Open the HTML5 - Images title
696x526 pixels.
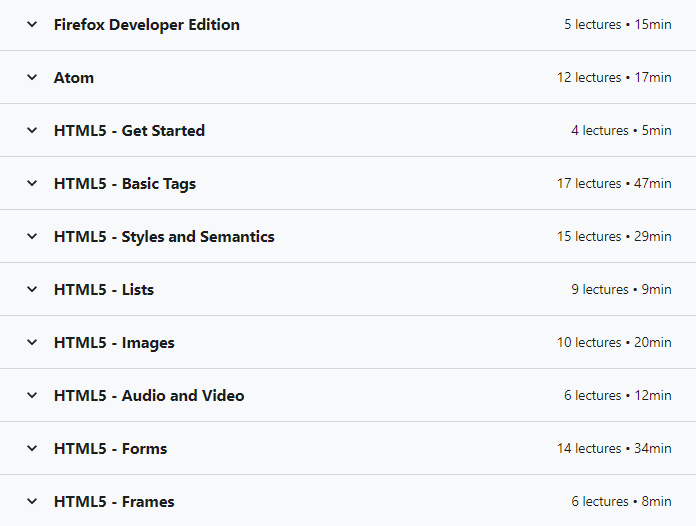[x=114, y=343]
